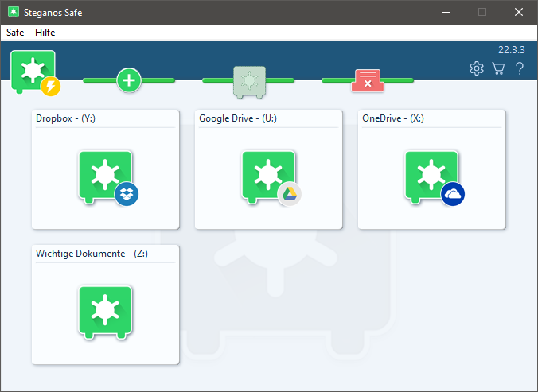538x392 pixels.
Task: Click the red delete safe icon
Action: [x=368, y=80]
